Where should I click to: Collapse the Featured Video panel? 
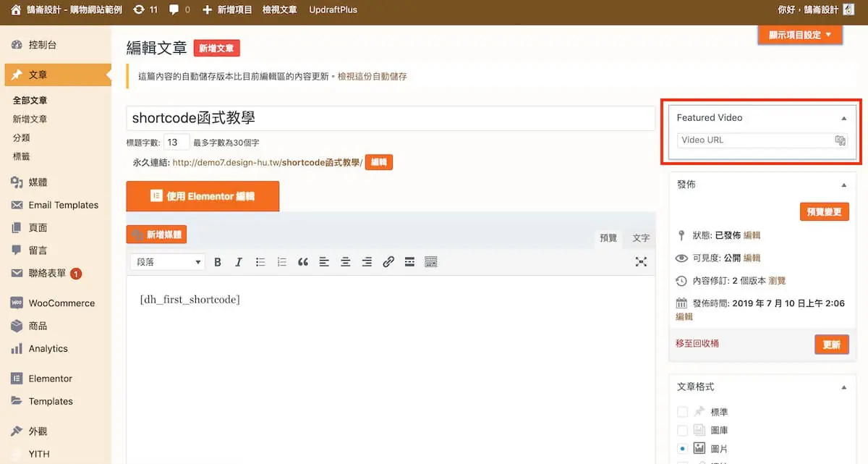pos(843,118)
